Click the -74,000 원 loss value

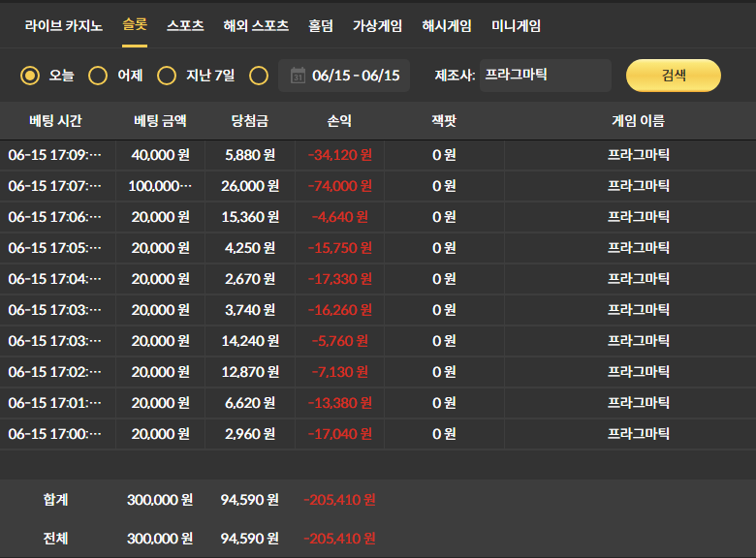tap(339, 186)
